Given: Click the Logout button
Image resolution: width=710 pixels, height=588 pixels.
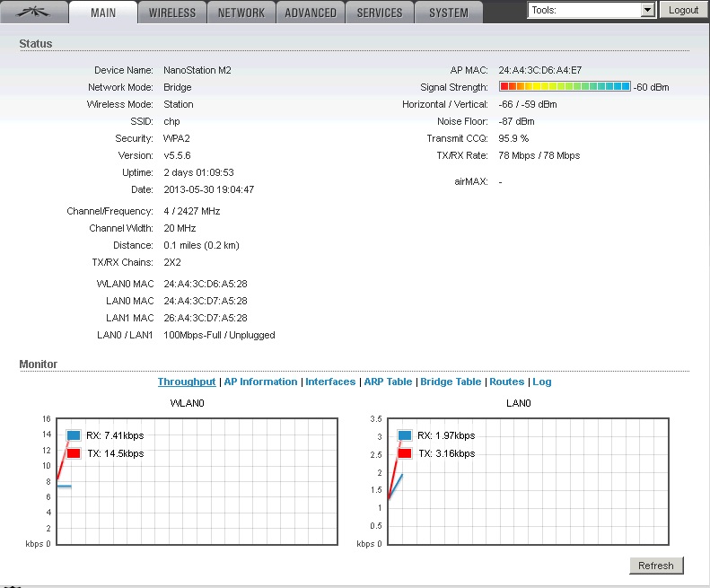Looking at the screenshot, I should [683, 10].
